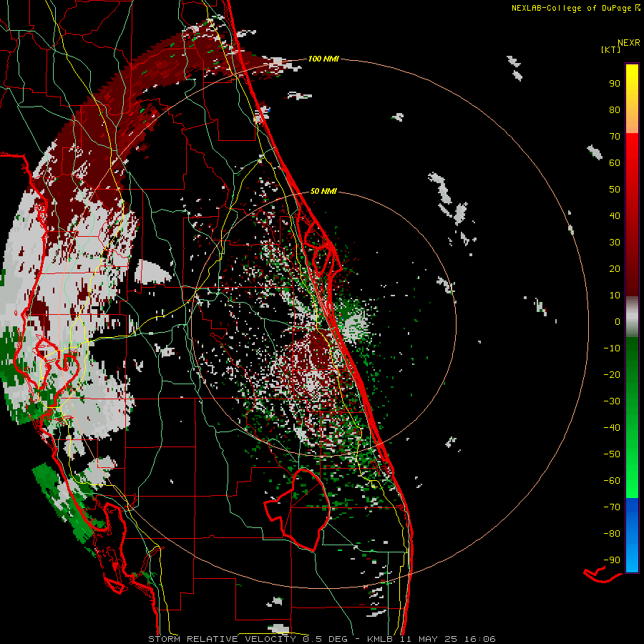Click the '0' value on the velocity scale

tap(618, 321)
